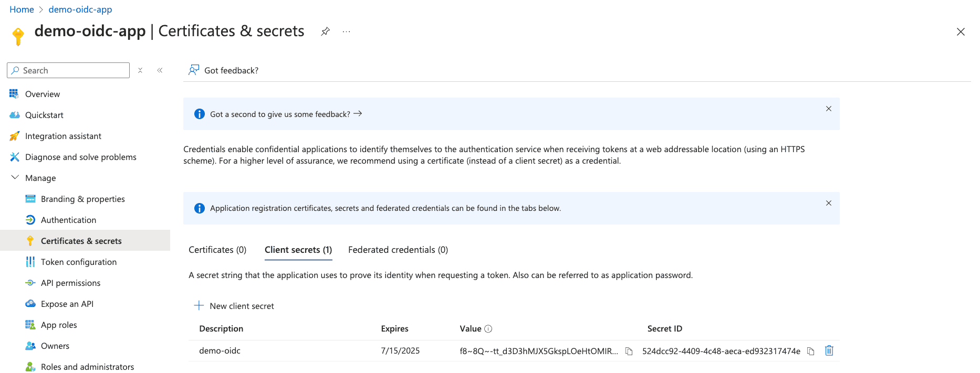
Task: Click the demo-oidc-app breadcrumb link
Action: pos(80,9)
